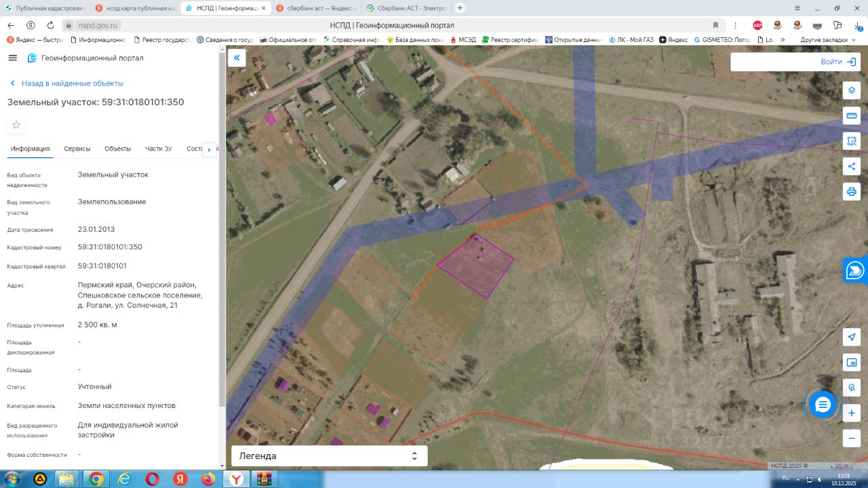Screen dimensions: 868x488
Task: Click the info panel vertical scrollbar
Action: pos(222,230)
